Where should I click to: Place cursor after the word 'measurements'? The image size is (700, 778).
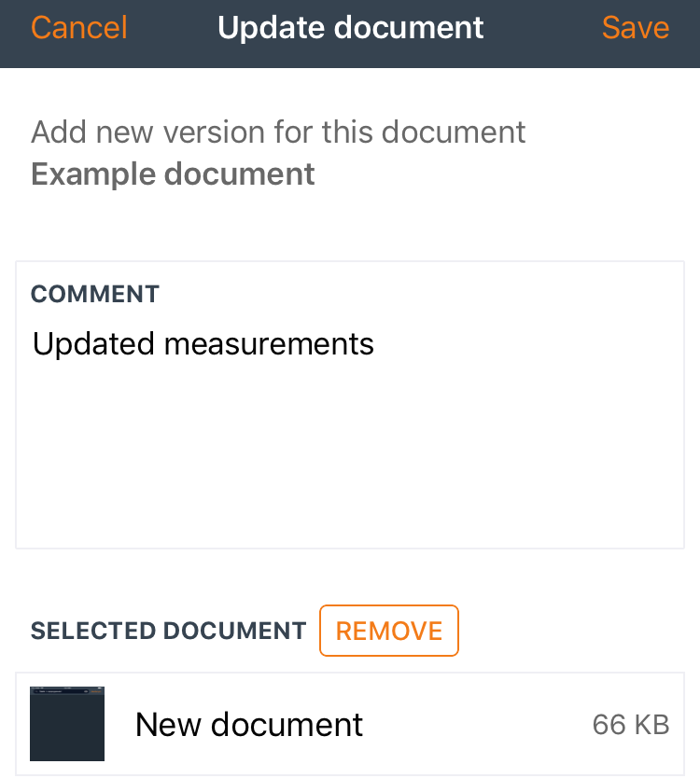click(x=376, y=344)
